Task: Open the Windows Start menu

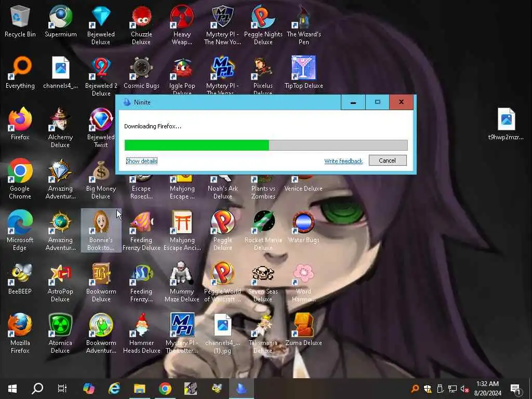Action: pyautogui.click(x=12, y=389)
